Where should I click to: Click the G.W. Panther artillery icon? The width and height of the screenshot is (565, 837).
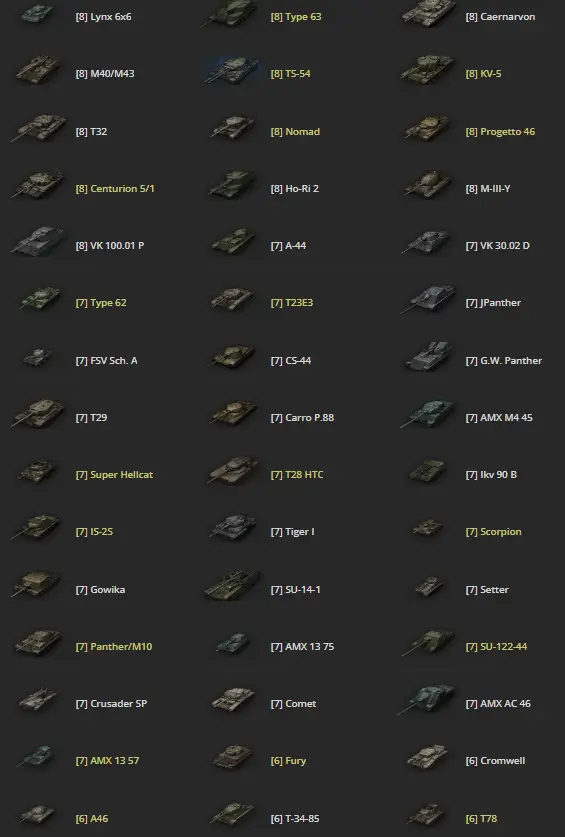428,357
